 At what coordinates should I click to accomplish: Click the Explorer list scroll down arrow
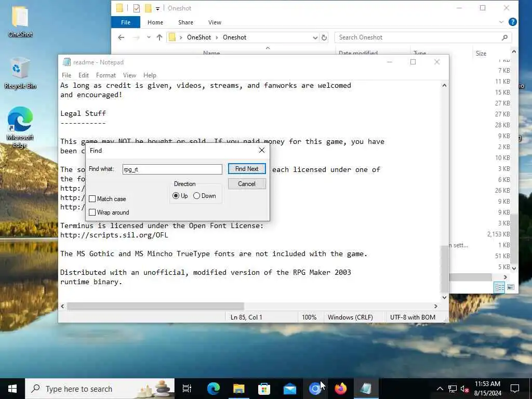click(x=514, y=268)
